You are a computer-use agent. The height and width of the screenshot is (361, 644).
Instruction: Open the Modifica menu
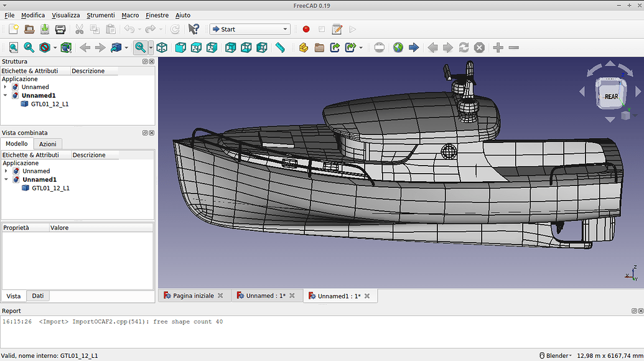click(x=33, y=15)
